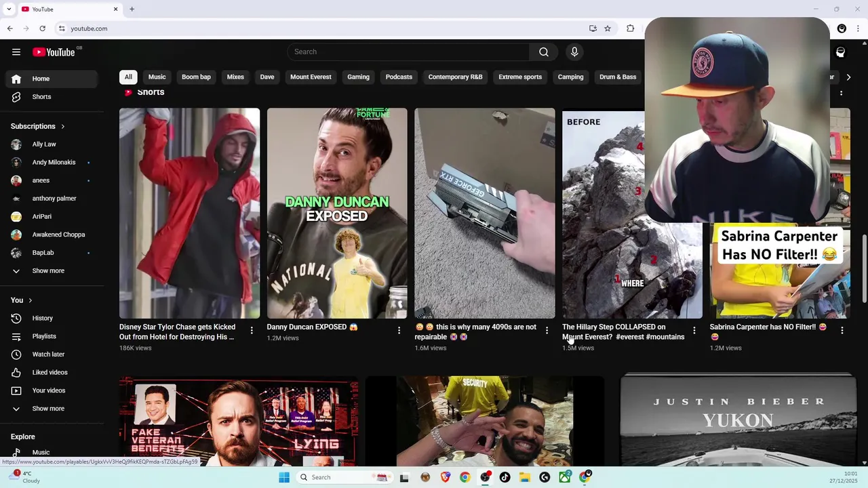Image resolution: width=868 pixels, height=488 pixels.
Task: Select the Music filter chip
Action: pos(157,77)
